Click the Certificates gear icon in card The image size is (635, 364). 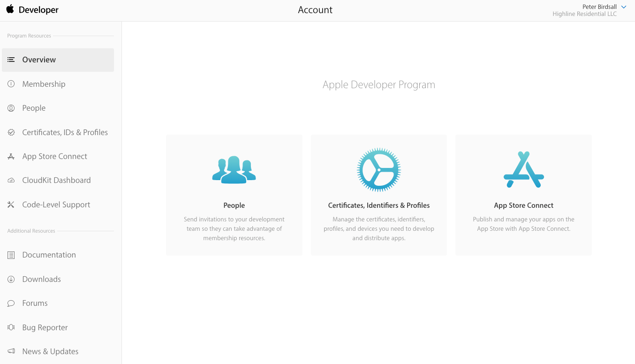point(379,170)
